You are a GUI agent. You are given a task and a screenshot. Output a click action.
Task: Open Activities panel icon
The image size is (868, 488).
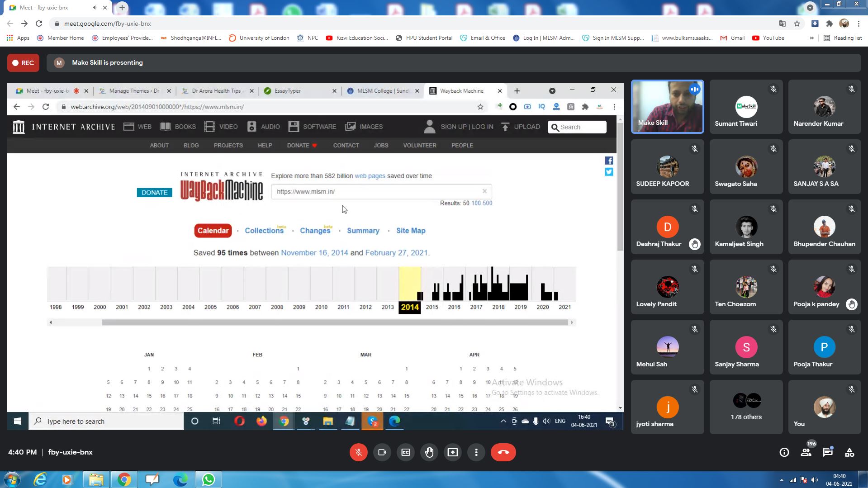pos(849,452)
